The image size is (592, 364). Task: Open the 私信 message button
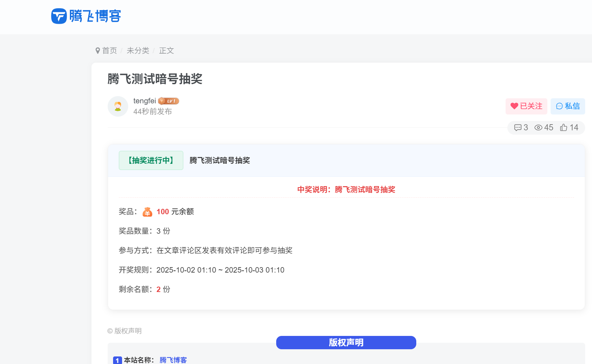tap(568, 106)
